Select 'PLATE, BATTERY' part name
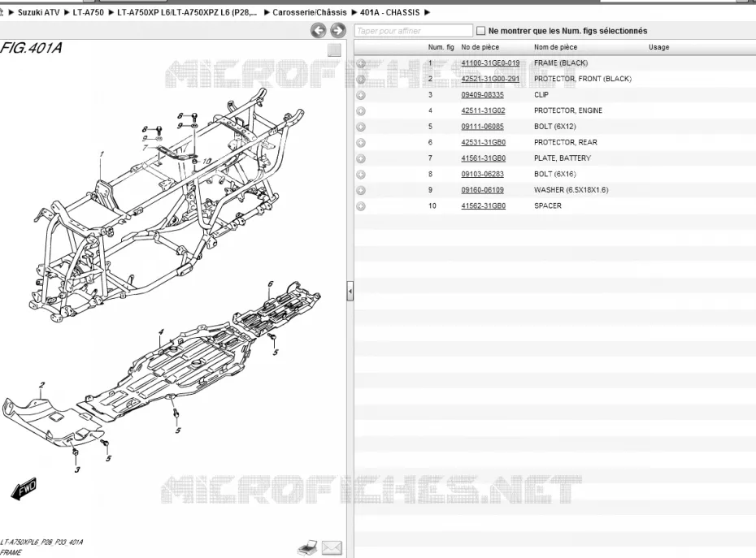This screenshot has height=558, width=756. pos(563,158)
